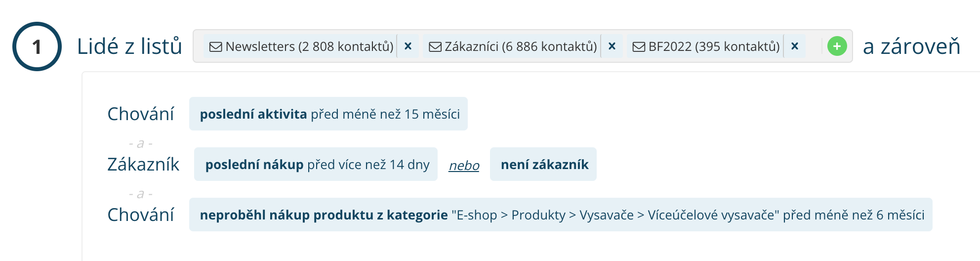
Task: Click the "Lidé z listů" heading
Action: (x=129, y=46)
